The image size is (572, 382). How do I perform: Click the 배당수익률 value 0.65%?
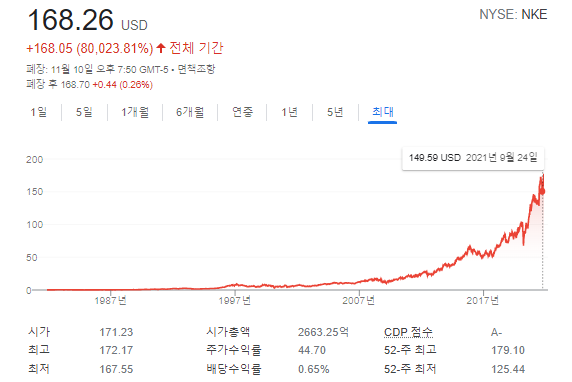(314, 369)
